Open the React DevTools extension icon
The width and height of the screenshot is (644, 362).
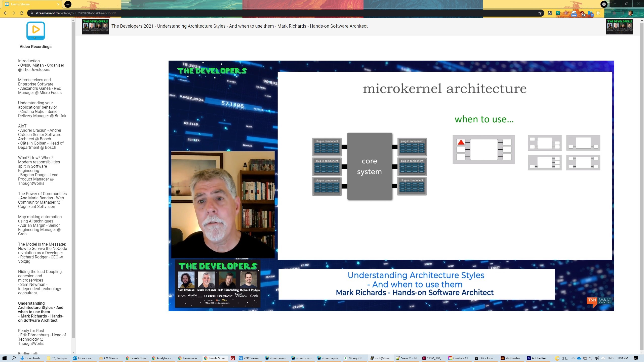[x=598, y=13]
